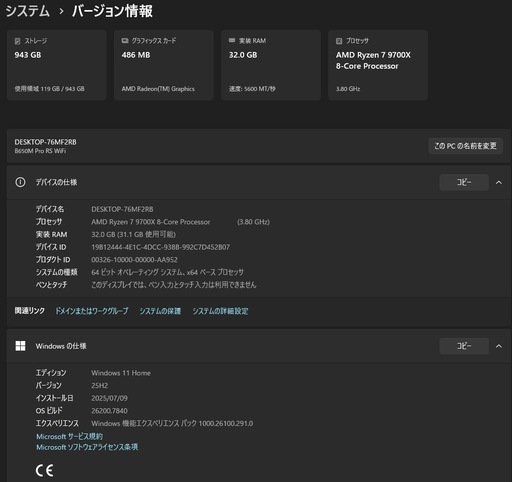Select OS build value 26200.7840

coord(109,411)
